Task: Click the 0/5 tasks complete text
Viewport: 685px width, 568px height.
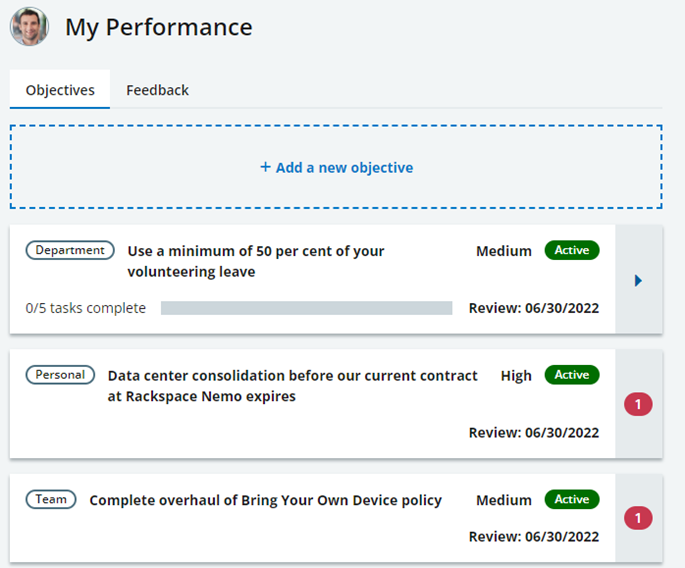Action: [86, 308]
